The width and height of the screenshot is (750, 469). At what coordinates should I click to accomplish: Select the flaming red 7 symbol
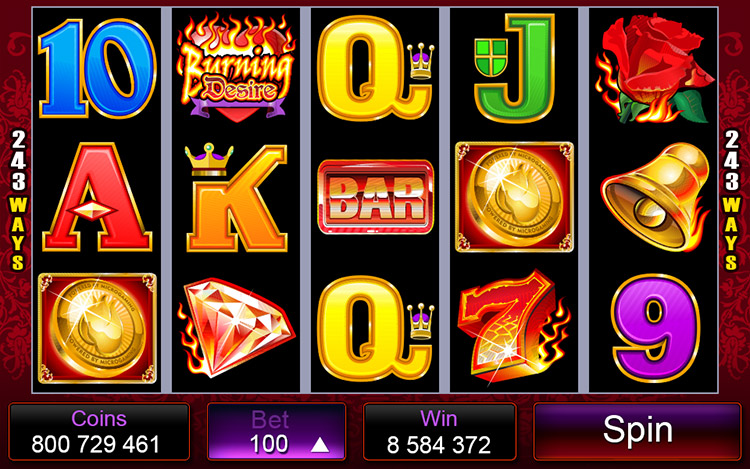pos(514,327)
